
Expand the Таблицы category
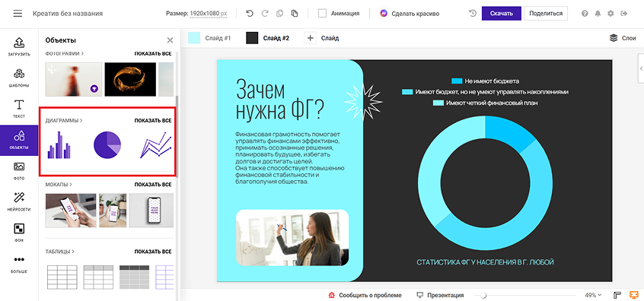(59, 252)
